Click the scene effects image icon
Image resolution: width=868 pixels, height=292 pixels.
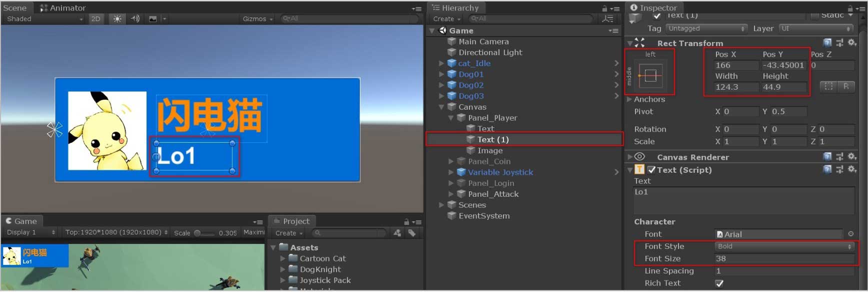[x=153, y=19]
